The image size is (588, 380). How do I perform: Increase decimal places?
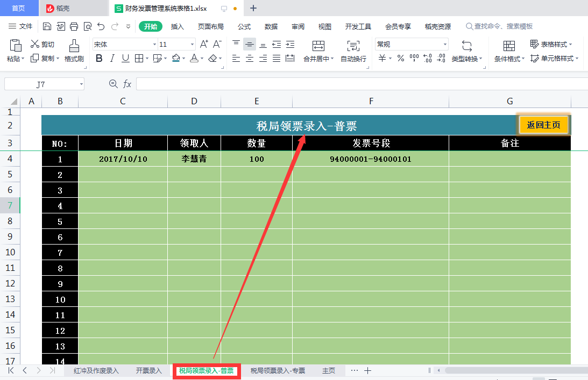(x=428, y=58)
